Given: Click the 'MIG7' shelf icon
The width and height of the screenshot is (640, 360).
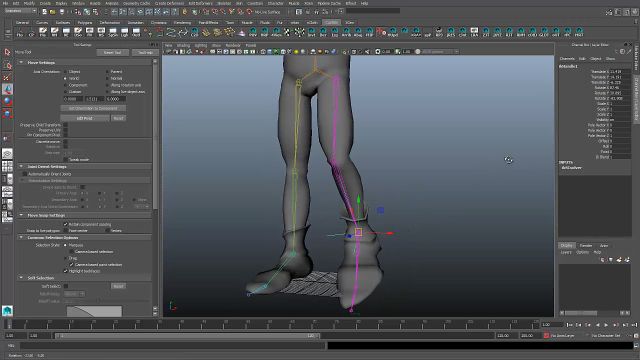Looking at the screenshot, I should pos(579,32).
